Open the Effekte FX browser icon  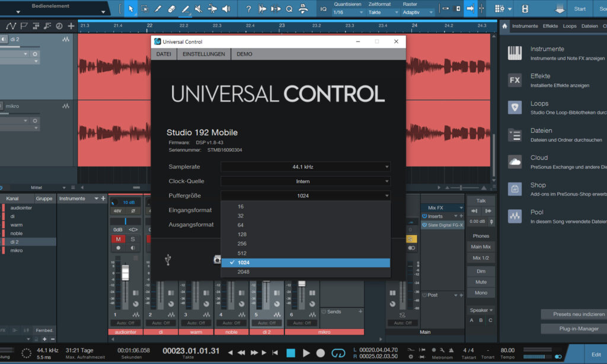tap(515, 80)
